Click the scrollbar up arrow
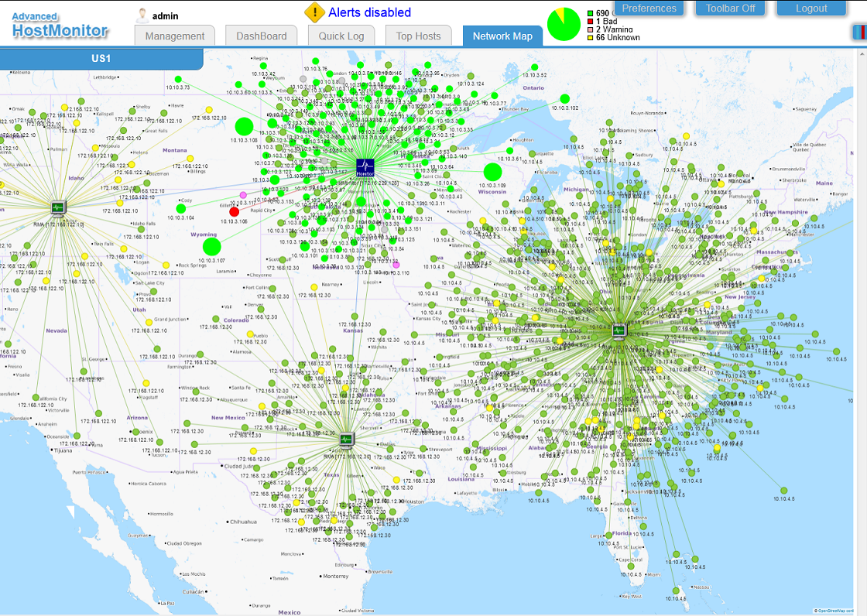This screenshot has height=616, width=867. pos(862,54)
